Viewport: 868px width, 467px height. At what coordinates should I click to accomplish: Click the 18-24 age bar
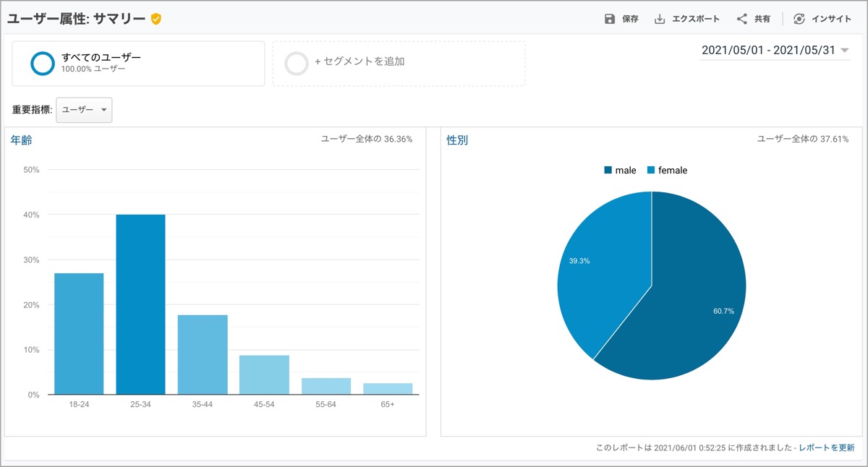coord(79,334)
